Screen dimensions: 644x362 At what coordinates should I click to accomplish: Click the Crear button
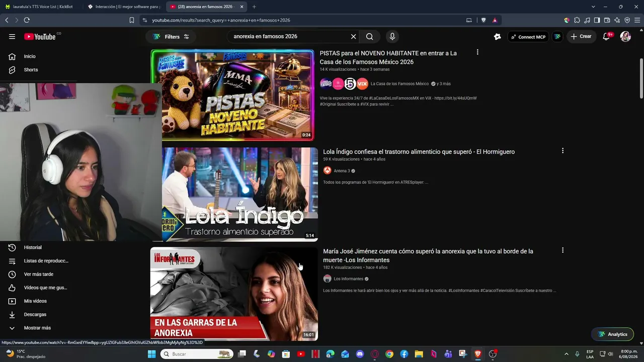(581, 36)
